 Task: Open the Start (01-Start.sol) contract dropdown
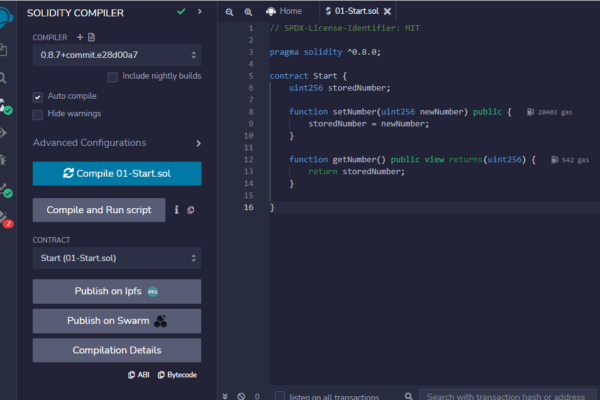117,258
